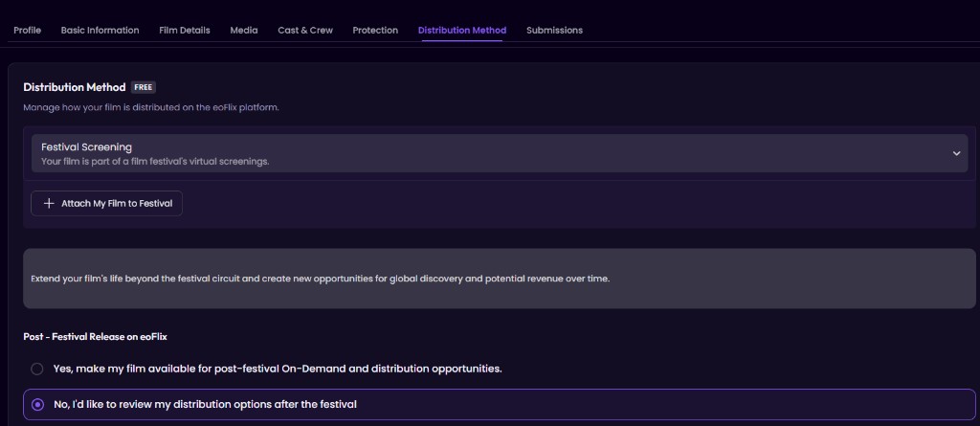Select Yes, make my film available post-festival
Screen dimensions: 980x426
pyautogui.click(x=37, y=369)
